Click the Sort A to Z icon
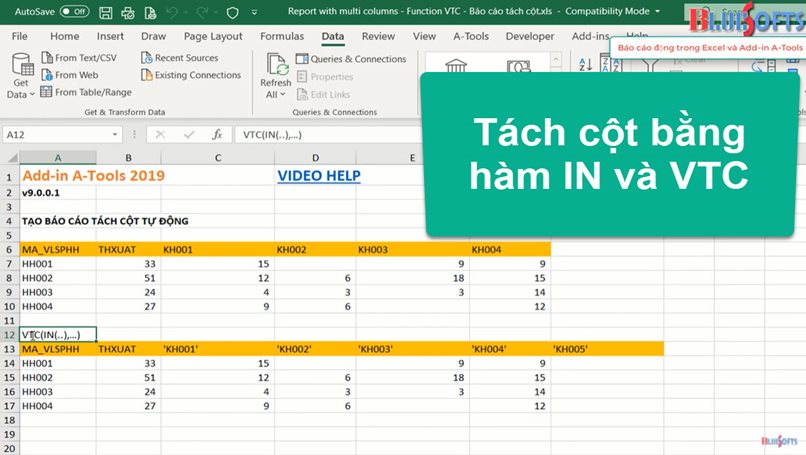This screenshot has height=455, width=806. coord(585,65)
